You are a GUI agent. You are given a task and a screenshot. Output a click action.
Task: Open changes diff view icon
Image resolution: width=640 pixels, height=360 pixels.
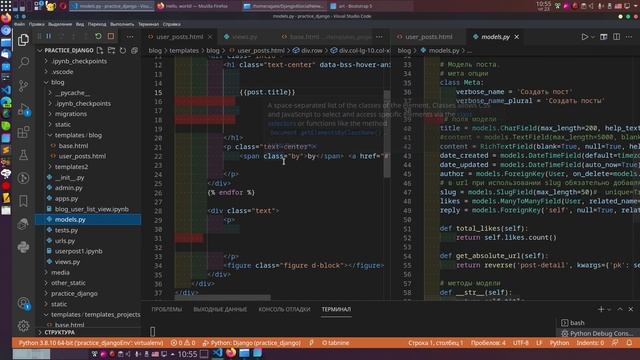[x=604, y=37]
